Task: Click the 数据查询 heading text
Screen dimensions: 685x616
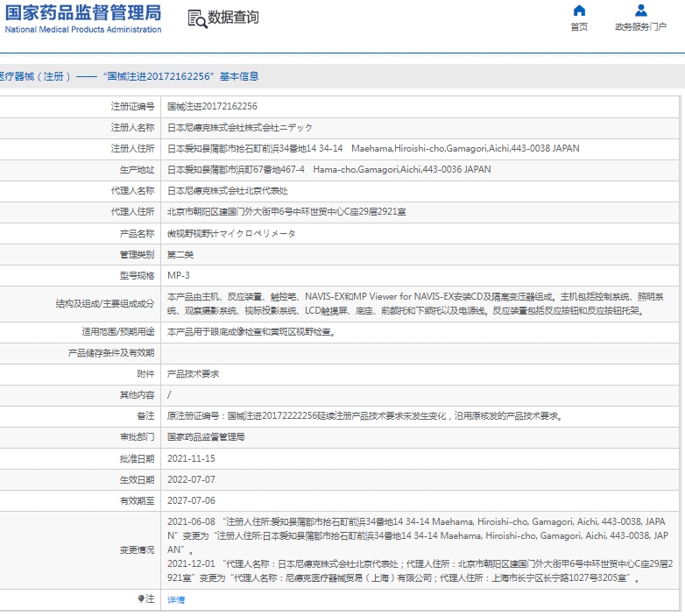Action: click(x=233, y=18)
